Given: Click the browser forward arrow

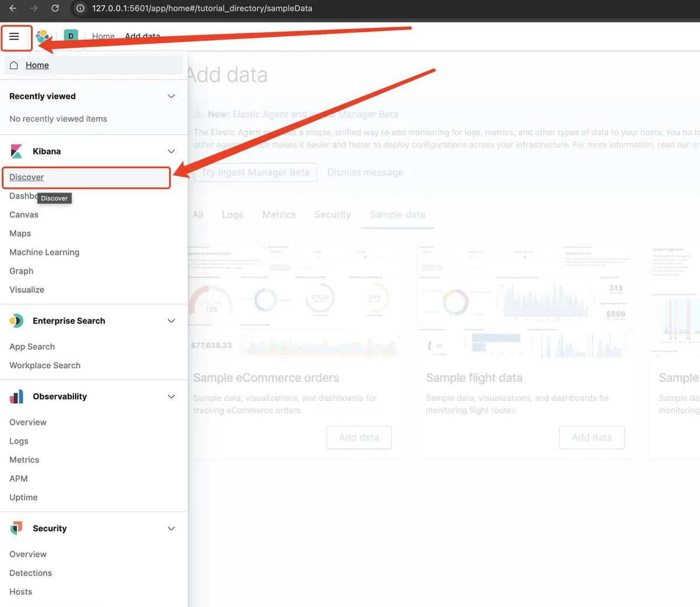Looking at the screenshot, I should pos(34,8).
